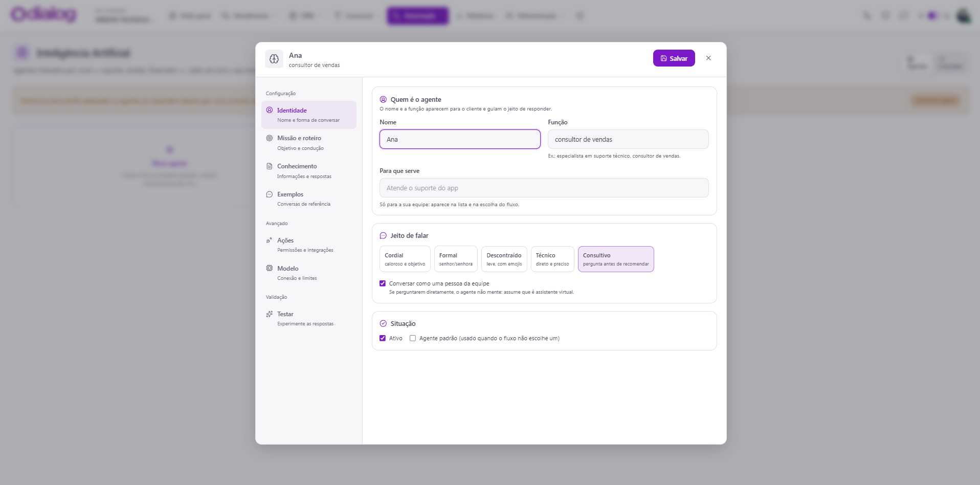980x485 pixels.
Task: Go to Missão e roteiro section
Action: pos(309,143)
